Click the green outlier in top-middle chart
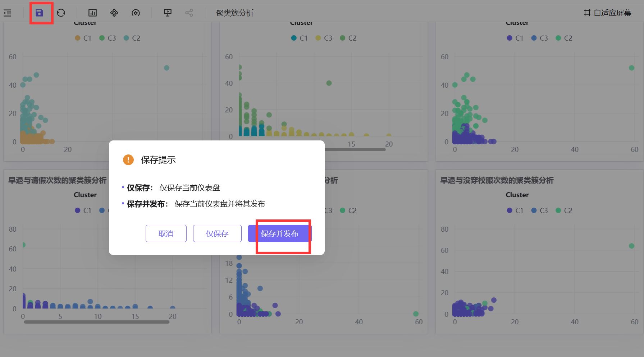Screen dimensions: 644x357 329,83
